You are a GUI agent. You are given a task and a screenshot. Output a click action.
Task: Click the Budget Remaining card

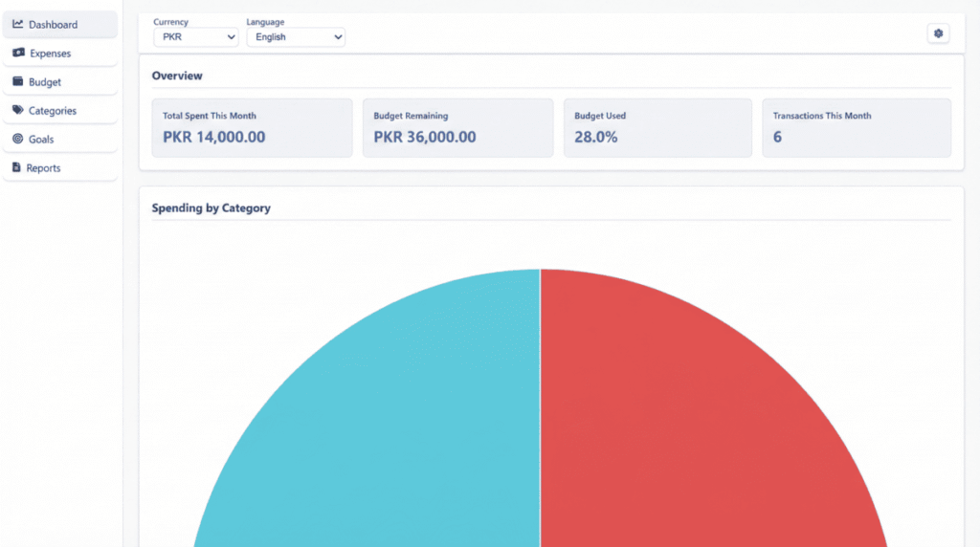click(458, 127)
